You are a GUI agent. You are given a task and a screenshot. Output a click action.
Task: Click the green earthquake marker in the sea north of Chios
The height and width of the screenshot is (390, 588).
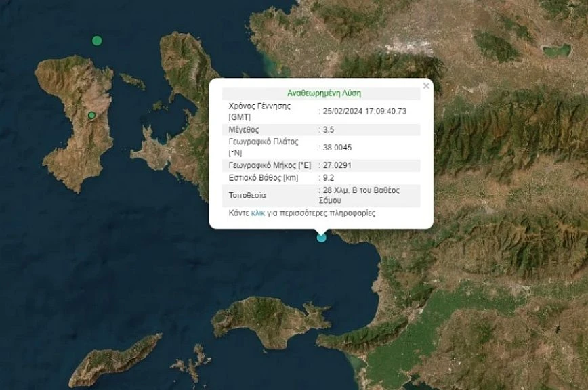click(x=97, y=41)
